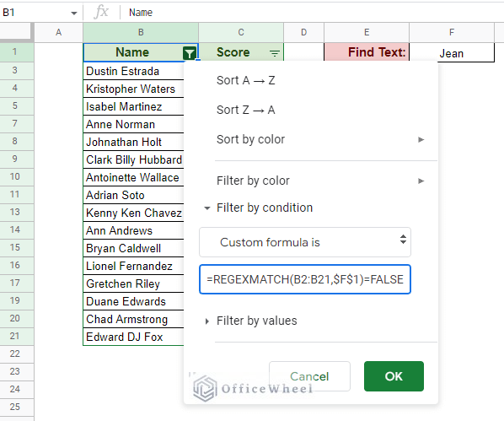Click the green filter icon in Name header
The width and height of the screenshot is (504, 421).
[x=190, y=53]
